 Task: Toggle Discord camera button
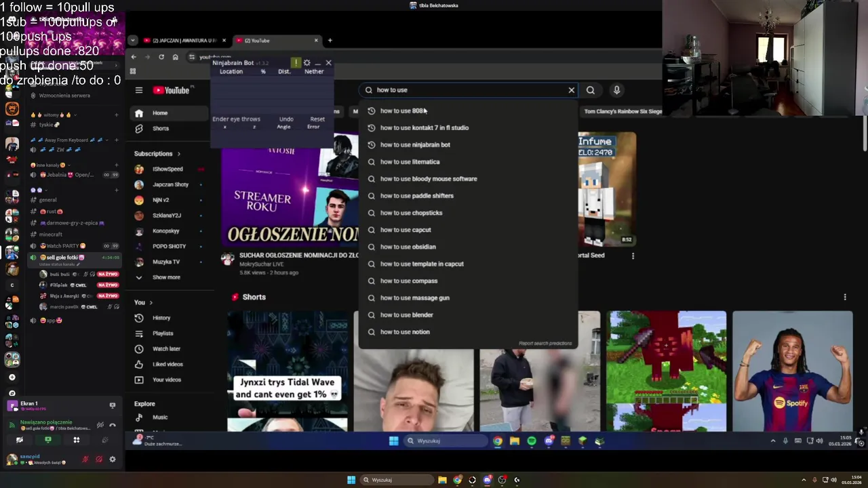pyautogui.click(x=20, y=440)
